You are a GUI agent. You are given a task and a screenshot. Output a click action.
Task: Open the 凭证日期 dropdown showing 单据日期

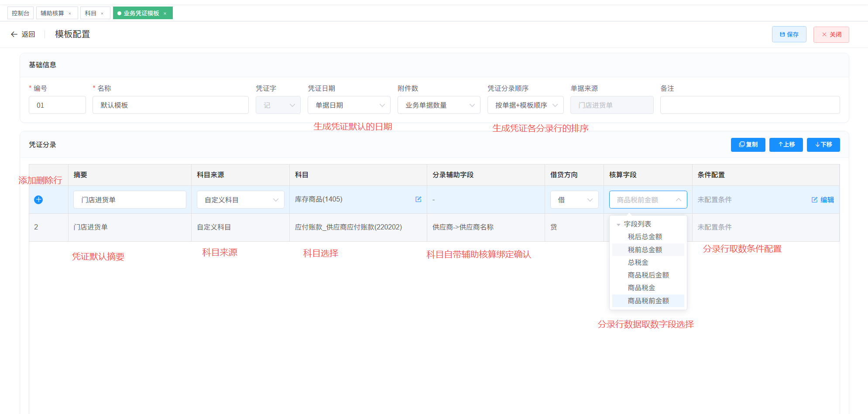point(349,105)
